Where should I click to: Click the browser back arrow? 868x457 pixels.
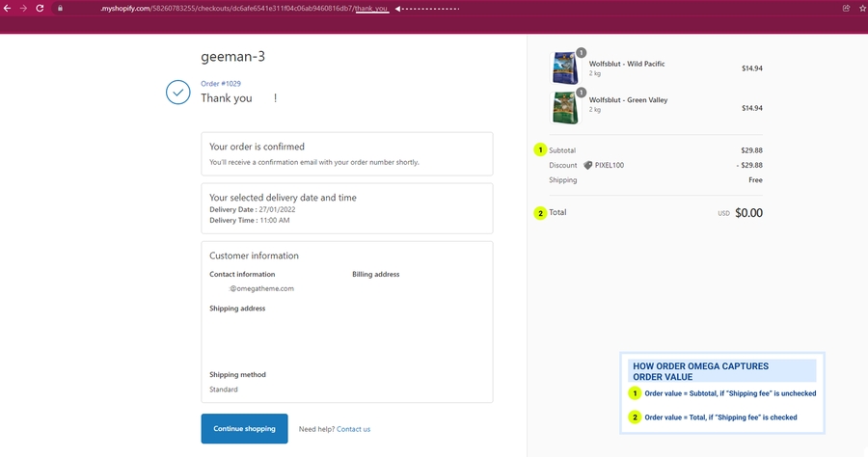click(7, 8)
